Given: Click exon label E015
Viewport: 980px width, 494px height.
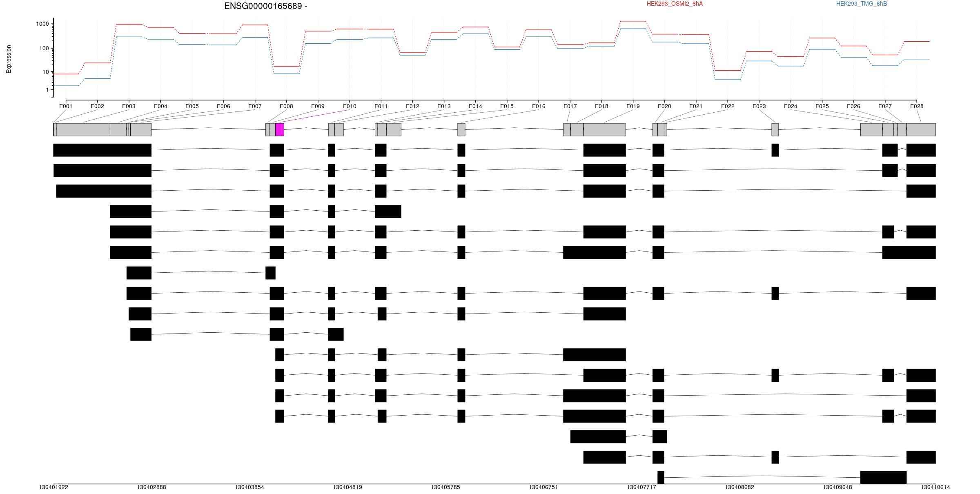Looking at the screenshot, I should click(x=507, y=106).
